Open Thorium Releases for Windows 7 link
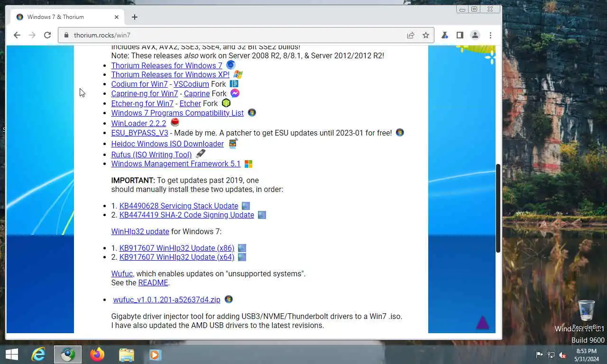607x364 pixels. (166, 65)
